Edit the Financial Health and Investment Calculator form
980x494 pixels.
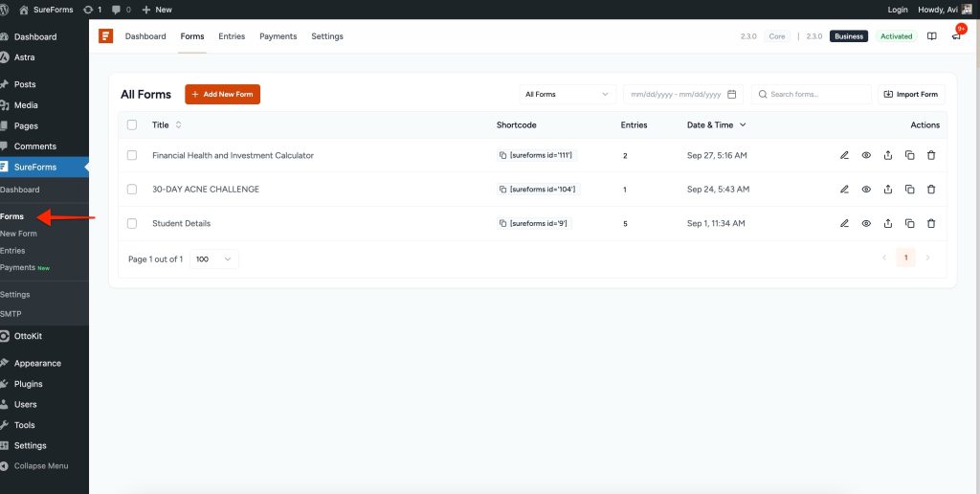click(844, 155)
